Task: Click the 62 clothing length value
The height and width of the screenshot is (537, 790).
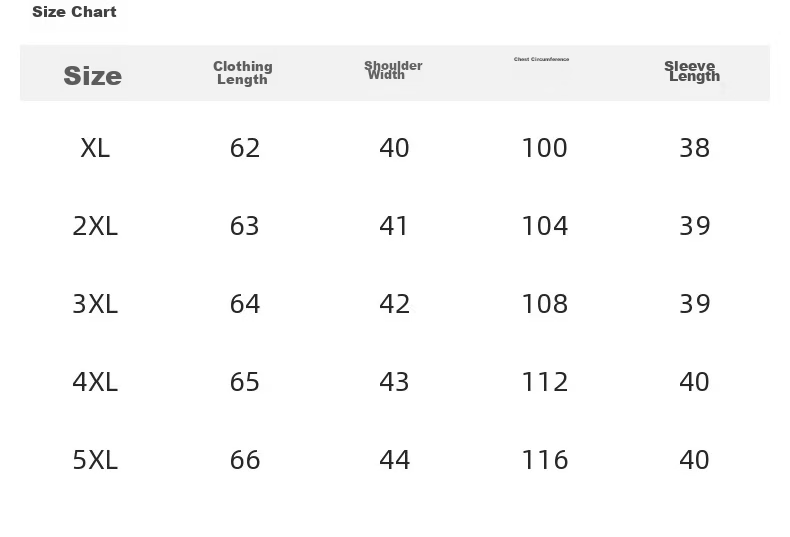Action: 245,148
